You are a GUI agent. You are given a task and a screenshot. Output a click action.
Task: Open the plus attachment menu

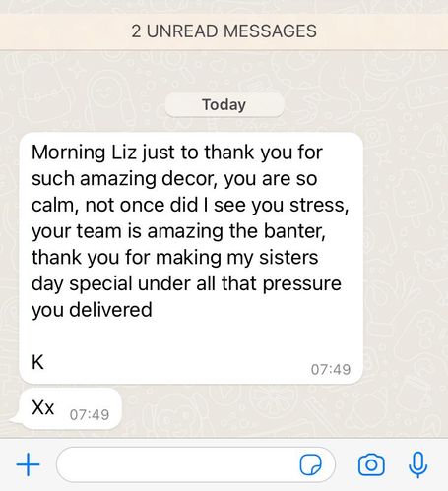click(28, 464)
